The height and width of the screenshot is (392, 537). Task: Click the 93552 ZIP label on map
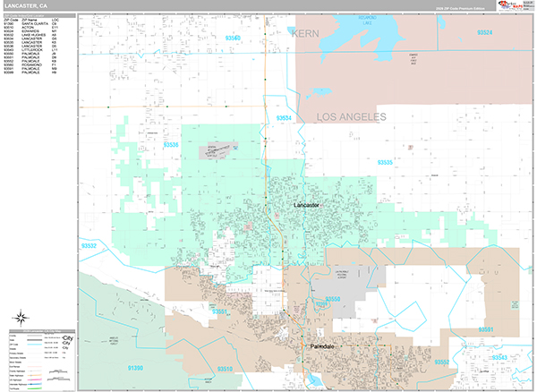pos(442,362)
